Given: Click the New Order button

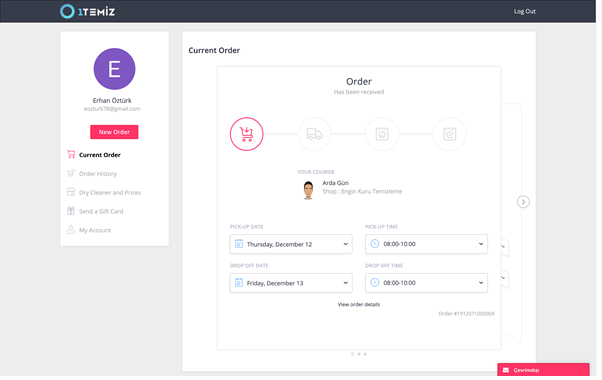Looking at the screenshot, I should tap(114, 132).
